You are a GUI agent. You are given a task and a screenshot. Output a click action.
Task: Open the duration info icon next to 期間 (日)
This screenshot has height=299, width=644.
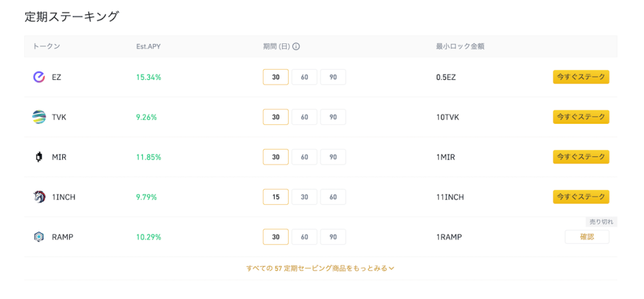(x=296, y=46)
